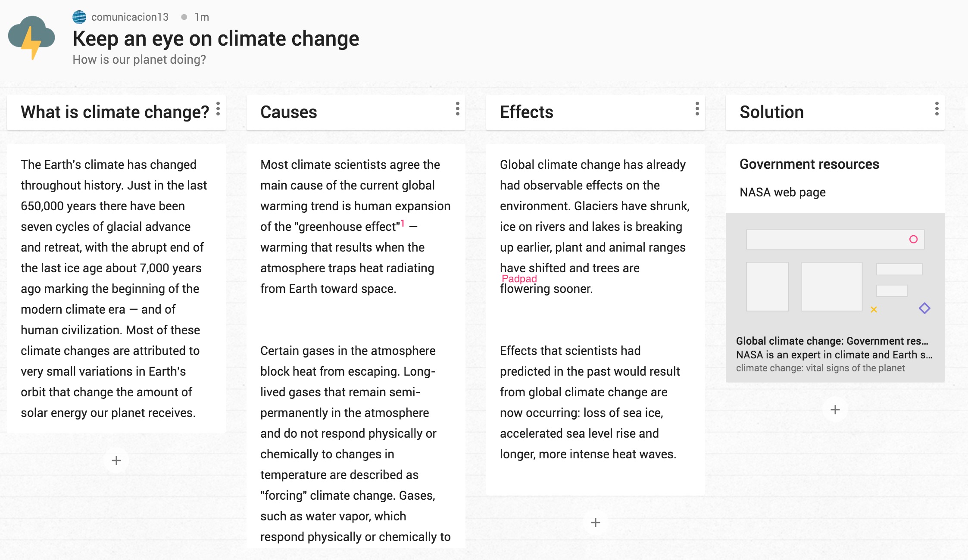Open the Effects column three-dot menu
The image size is (968, 560).
pyautogui.click(x=697, y=109)
